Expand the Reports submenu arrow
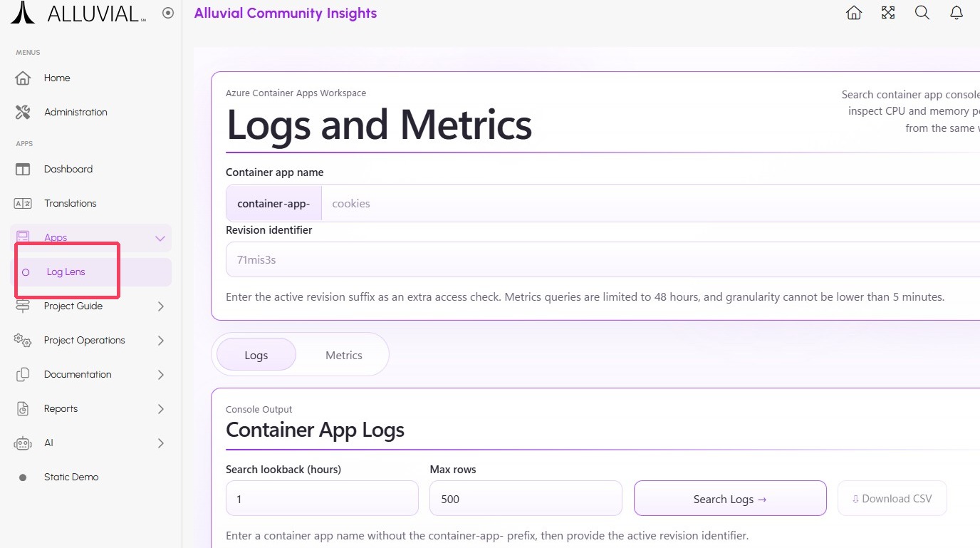 pyautogui.click(x=161, y=409)
